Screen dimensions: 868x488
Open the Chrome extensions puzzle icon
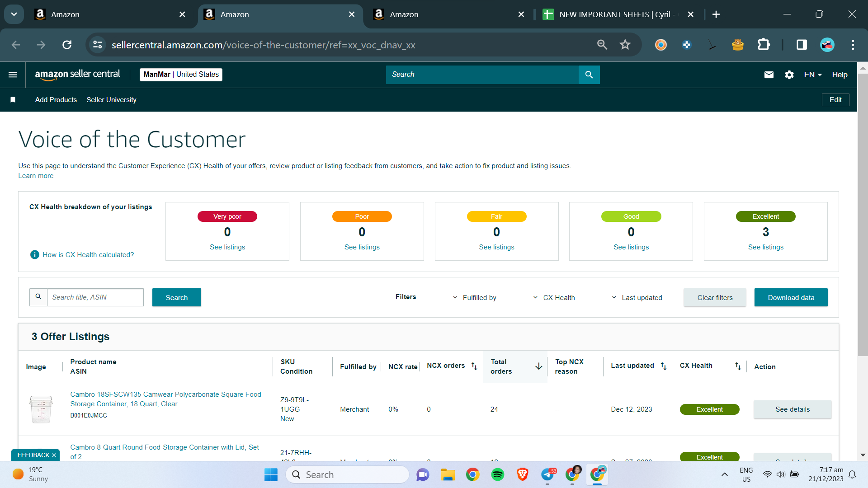(x=764, y=45)
